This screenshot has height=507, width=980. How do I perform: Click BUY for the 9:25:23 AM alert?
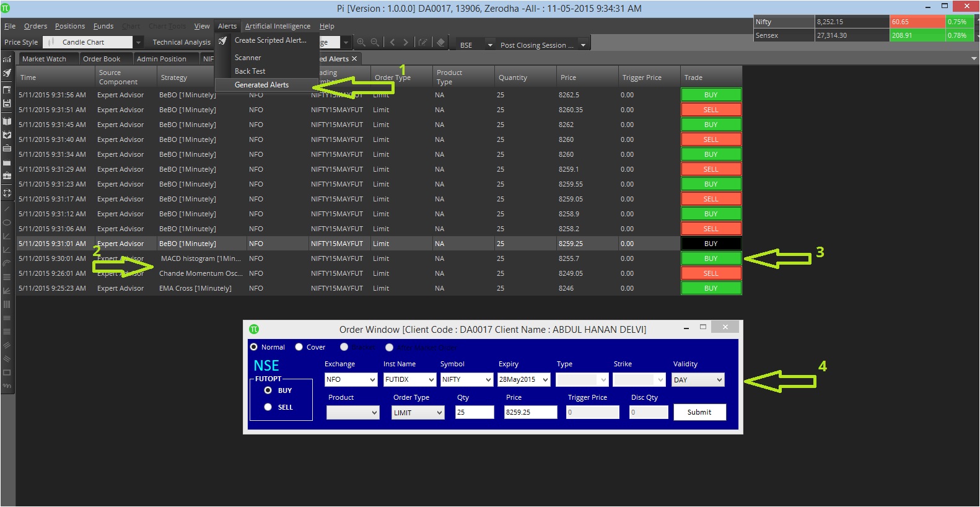coord(711,288)
